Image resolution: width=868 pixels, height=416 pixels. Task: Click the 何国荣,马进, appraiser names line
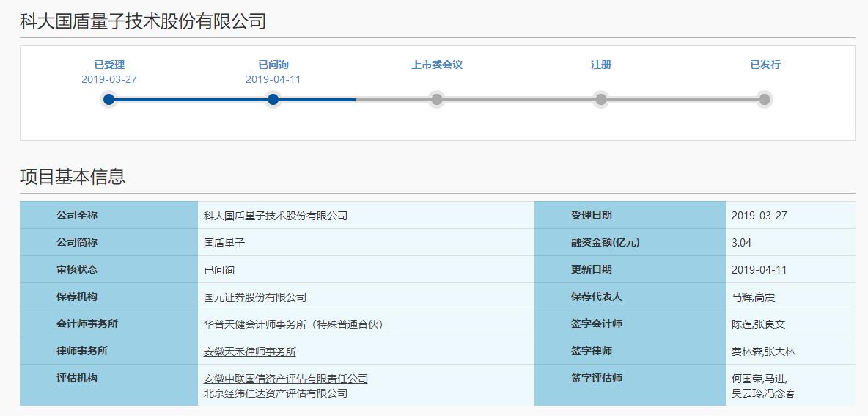pyautogui.click(x=759, y=379)
